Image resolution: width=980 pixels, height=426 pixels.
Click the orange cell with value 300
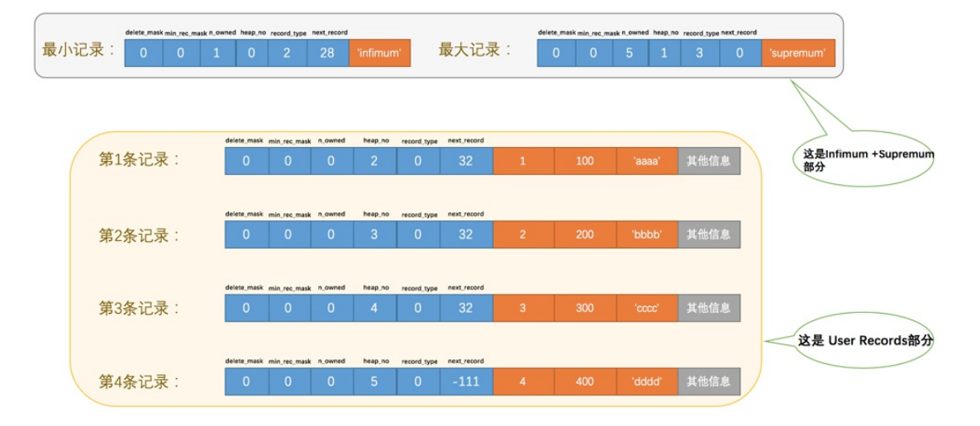[x=585, y=307]
